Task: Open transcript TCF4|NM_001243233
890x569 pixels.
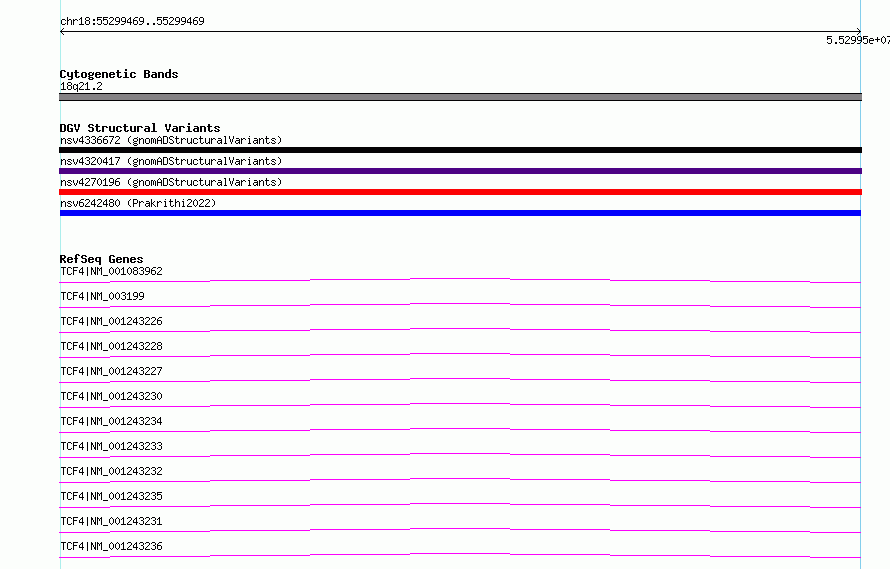Action: (x=111, y=446)
